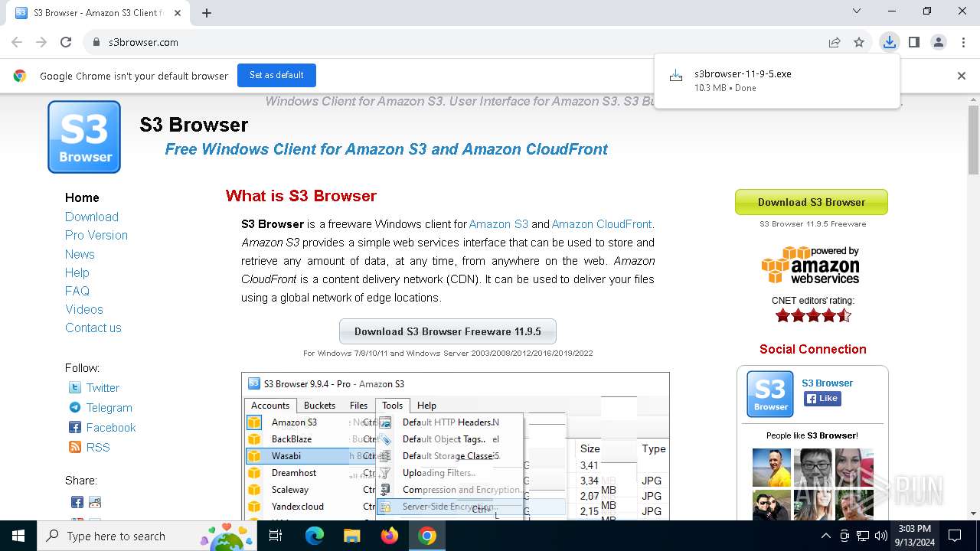Click the forward navigation arrow
The width and height of the screenshot is (980, 551).
pos(41,42)
